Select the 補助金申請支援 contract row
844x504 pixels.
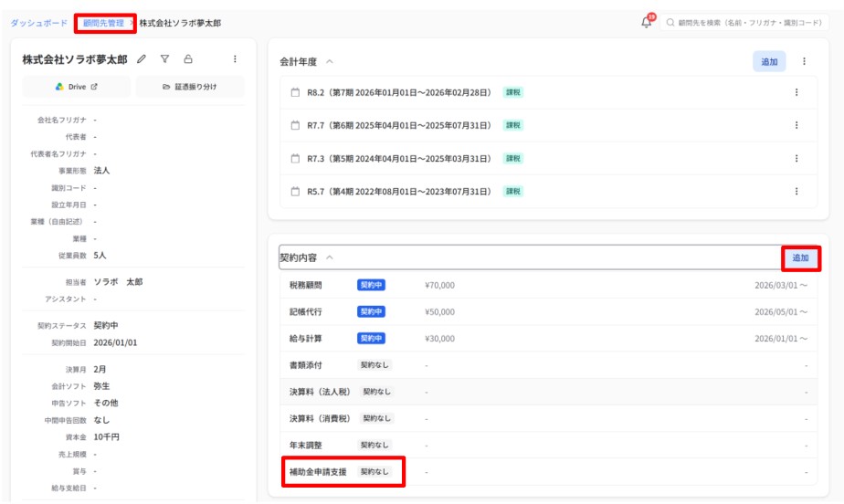548,472
